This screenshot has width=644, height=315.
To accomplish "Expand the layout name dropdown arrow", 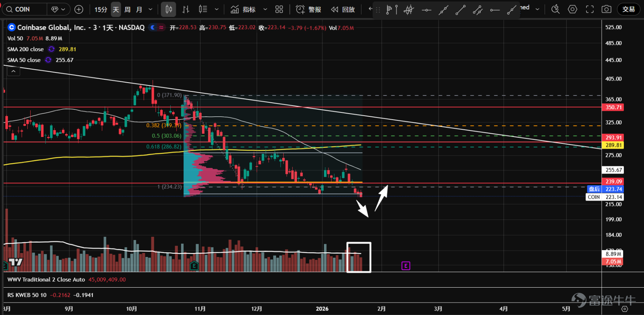I will point(537,9).
